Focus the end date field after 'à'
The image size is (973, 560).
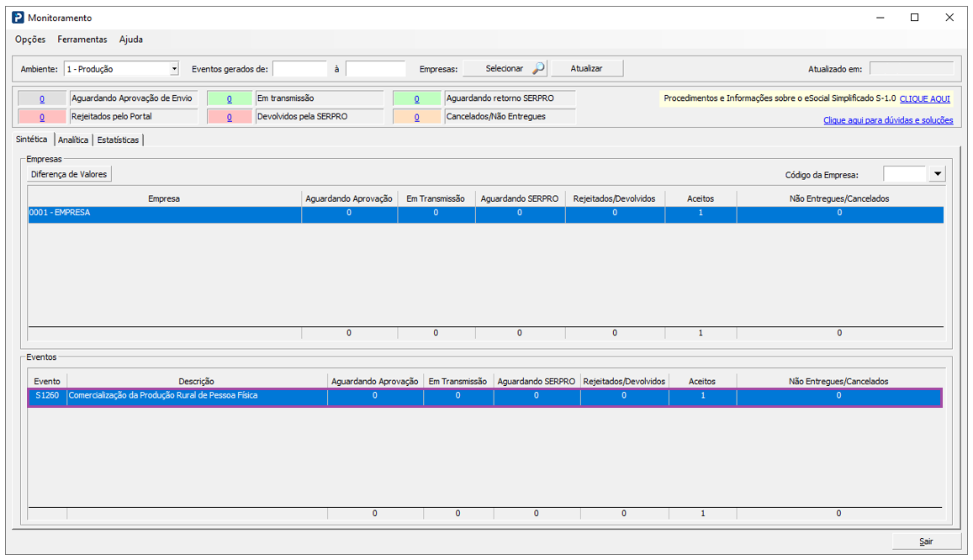click(375, 69)
